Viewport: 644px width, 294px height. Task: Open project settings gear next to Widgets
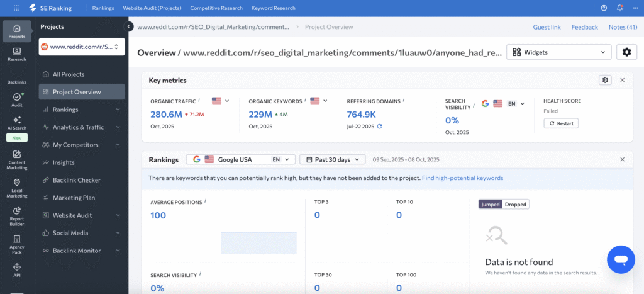pyautogui.click(x=626, y=52)
